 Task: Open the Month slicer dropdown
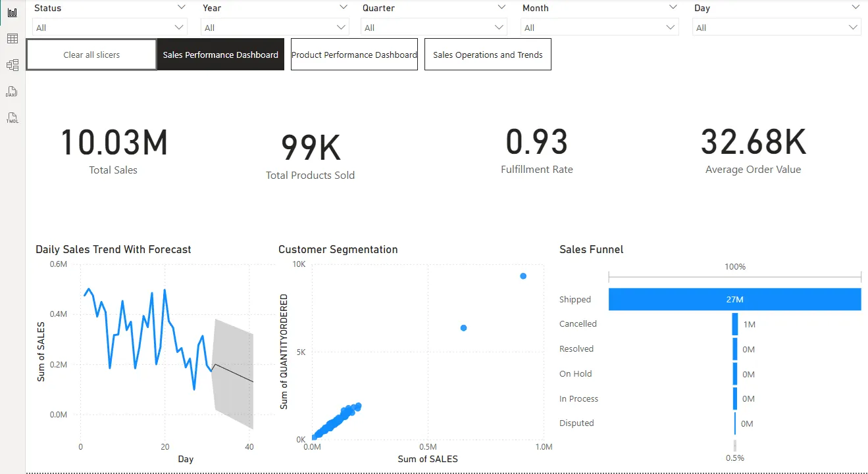tap(670, 27)
